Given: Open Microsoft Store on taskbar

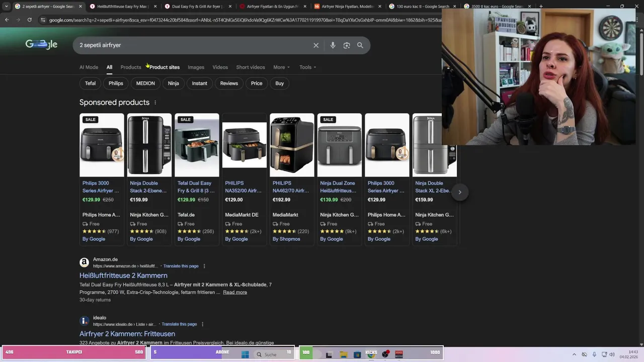Looking at the screenshot, I should pos(357,354).
